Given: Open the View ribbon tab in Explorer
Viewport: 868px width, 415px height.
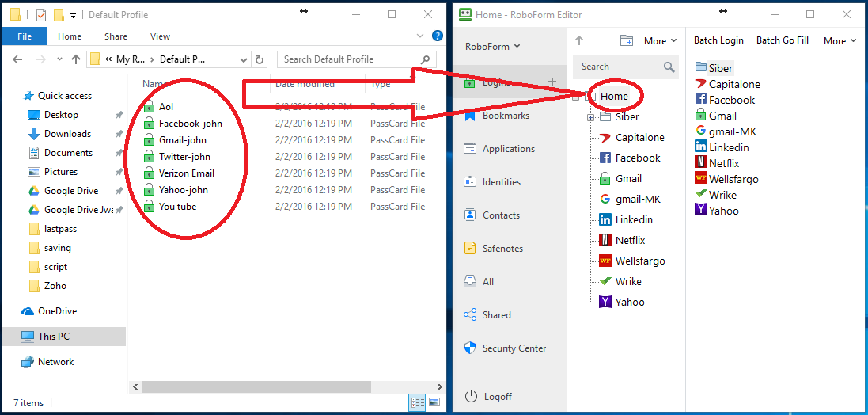Looking at the screenshot, I should pyautogui.click(x=160, y=36).
